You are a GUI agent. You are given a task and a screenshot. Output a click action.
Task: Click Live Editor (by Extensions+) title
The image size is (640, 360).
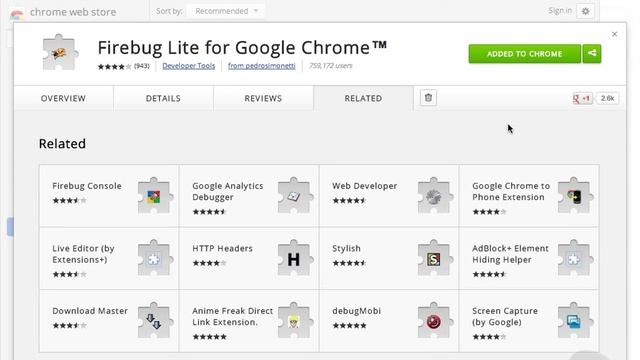[x=83, y=254]
